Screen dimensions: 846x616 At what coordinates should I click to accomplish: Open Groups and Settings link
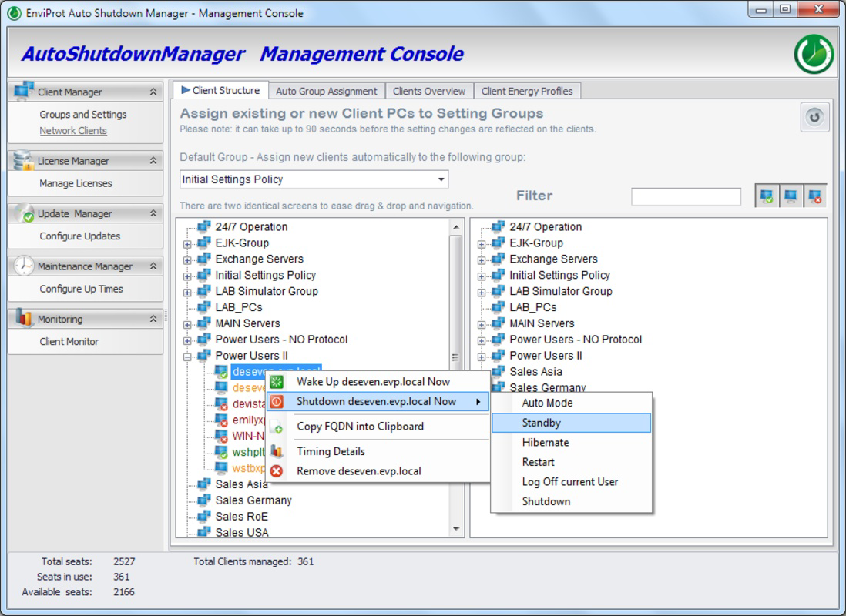(82, 115)
